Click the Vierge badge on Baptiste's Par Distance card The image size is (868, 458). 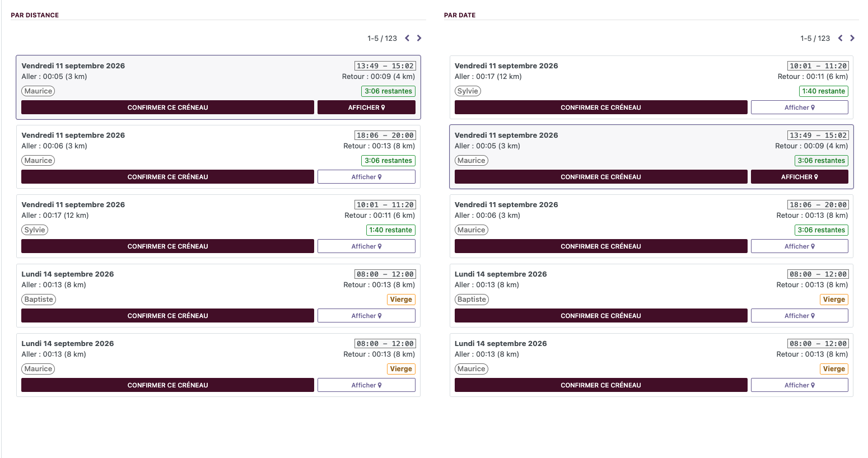pos(401,300)
